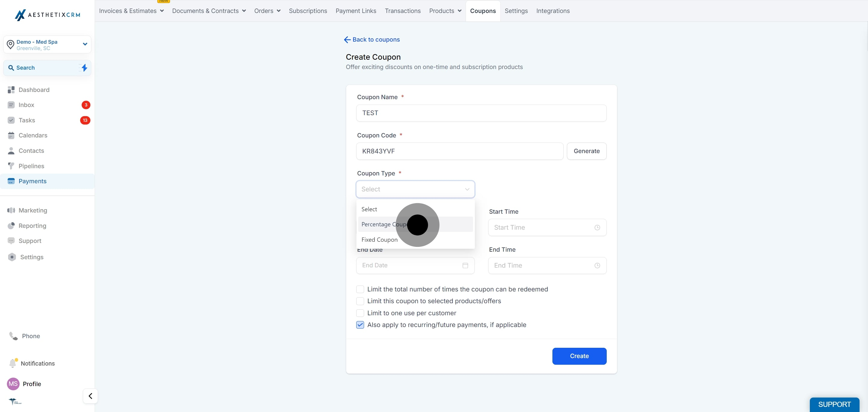
Task: Open the Payment Links tab
Action: [x=356, y=11]
